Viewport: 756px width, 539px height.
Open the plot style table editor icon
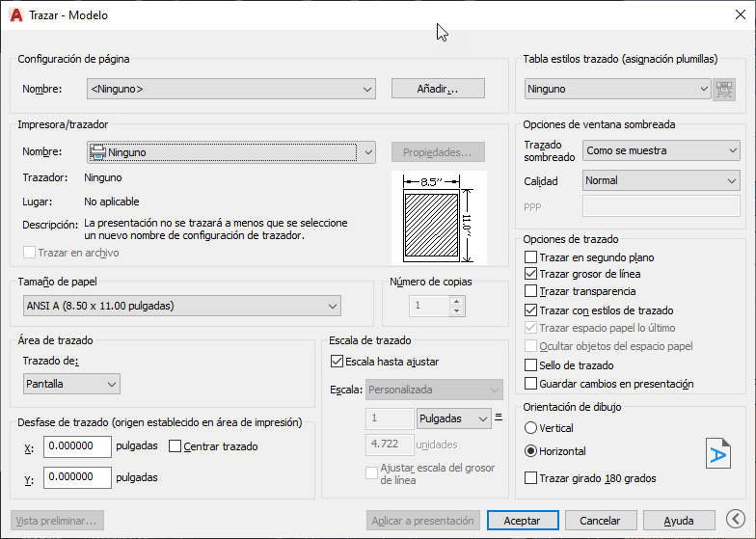[x=724, y=89]
